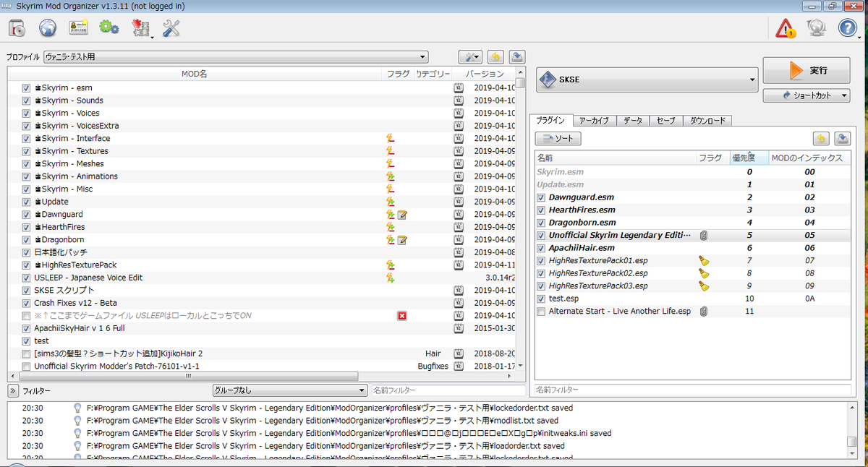
Task: Open the Nexus globe icon
Action: [x=48, y=28]
